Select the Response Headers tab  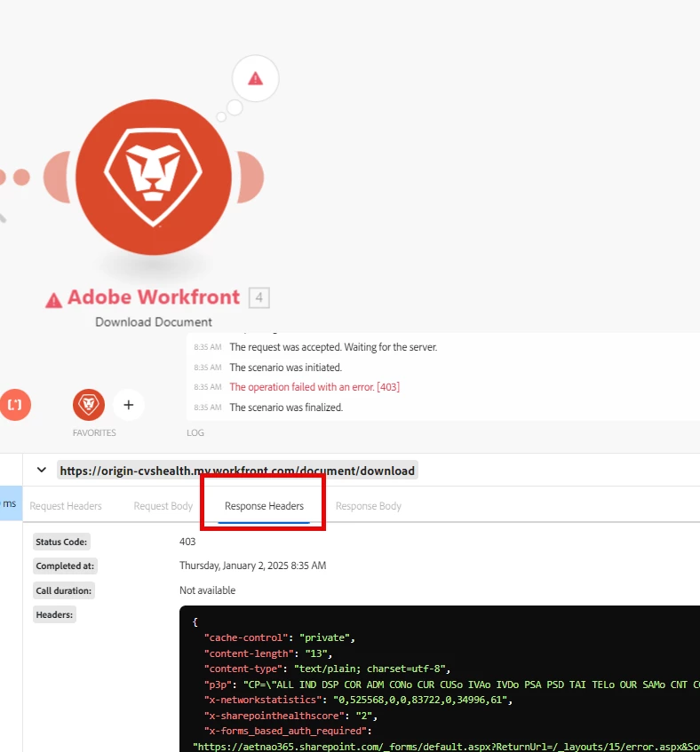coord(265,506)
